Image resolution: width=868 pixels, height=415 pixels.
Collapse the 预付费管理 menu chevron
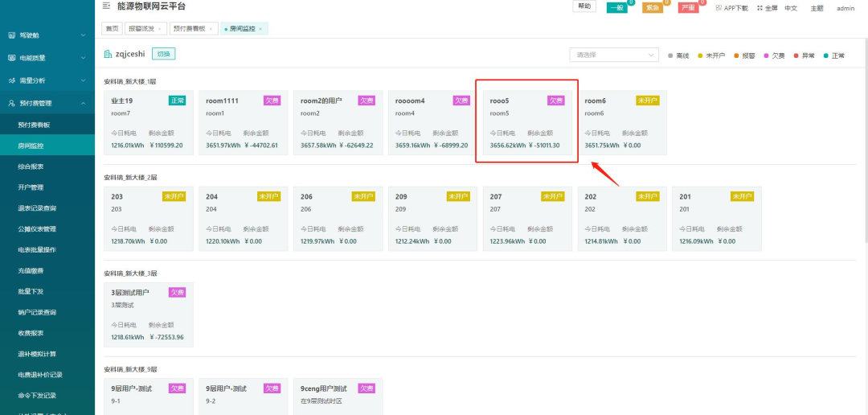83,103
